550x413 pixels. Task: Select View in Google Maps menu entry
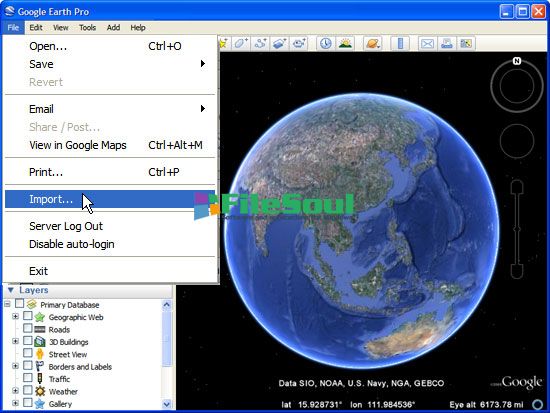[x=110, y=145]
